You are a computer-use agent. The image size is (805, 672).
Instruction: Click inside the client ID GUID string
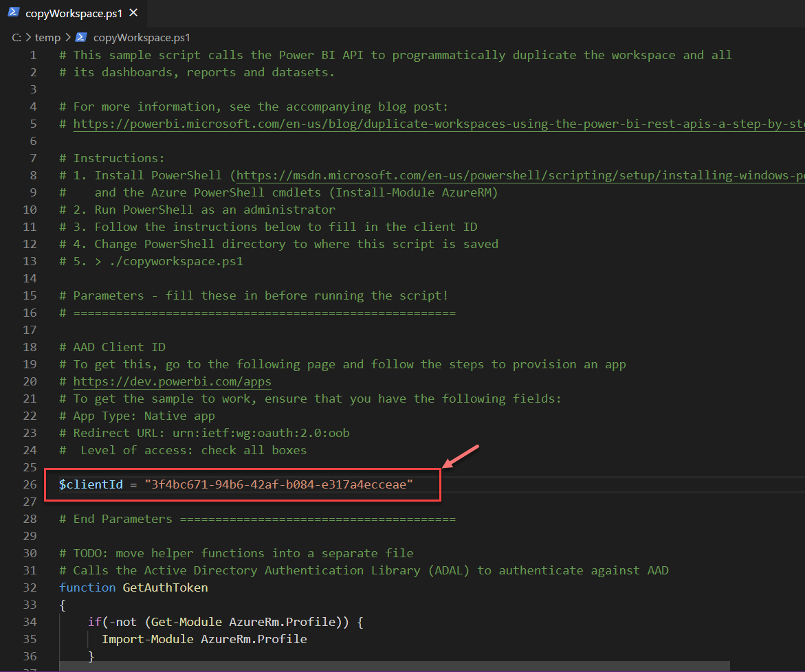click(x=278, y=484)
